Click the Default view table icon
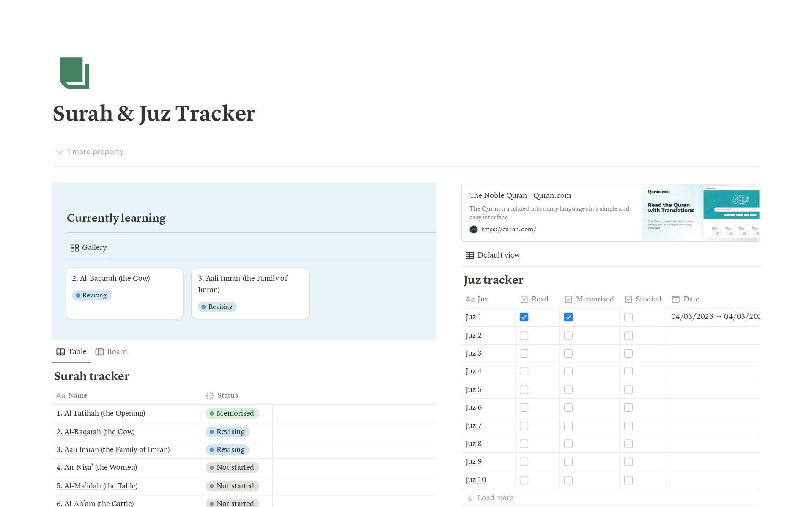 click(x=469, y=255)
